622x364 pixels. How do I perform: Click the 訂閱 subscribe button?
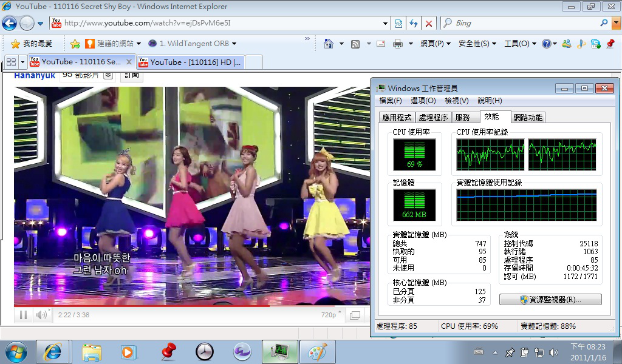click(x=132, y=75)
